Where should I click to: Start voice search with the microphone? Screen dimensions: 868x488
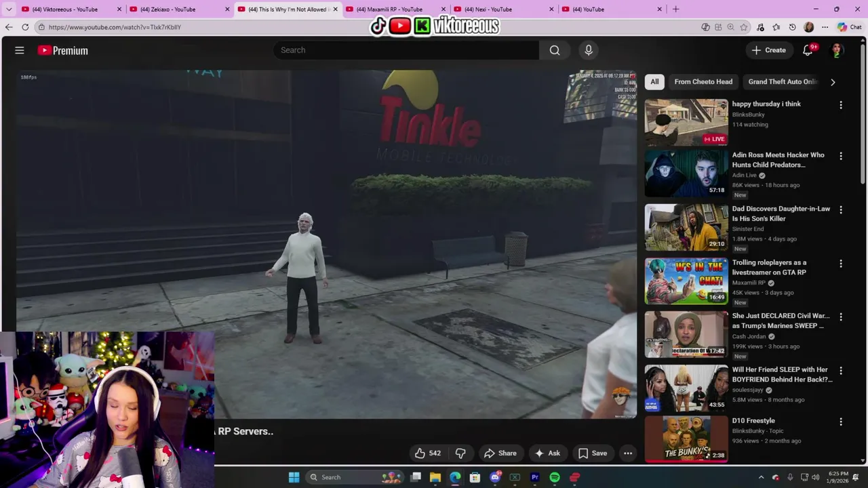589,50
